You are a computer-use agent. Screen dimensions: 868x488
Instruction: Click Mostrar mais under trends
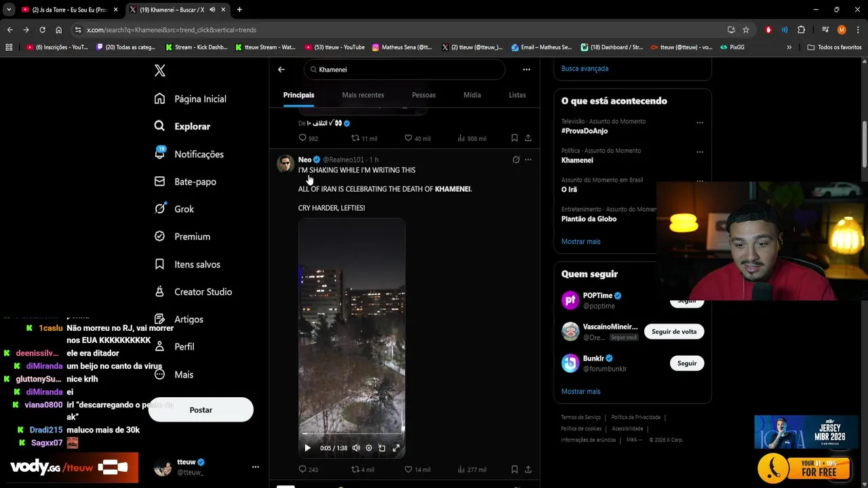click(x=580, y=241)
